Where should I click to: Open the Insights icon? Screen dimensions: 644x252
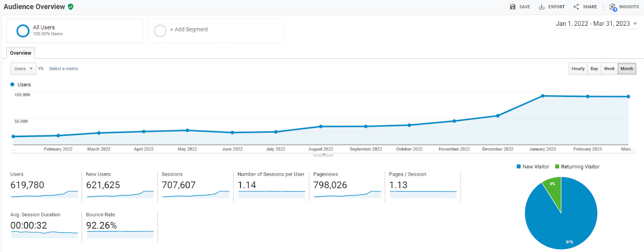tap(613, 7)
